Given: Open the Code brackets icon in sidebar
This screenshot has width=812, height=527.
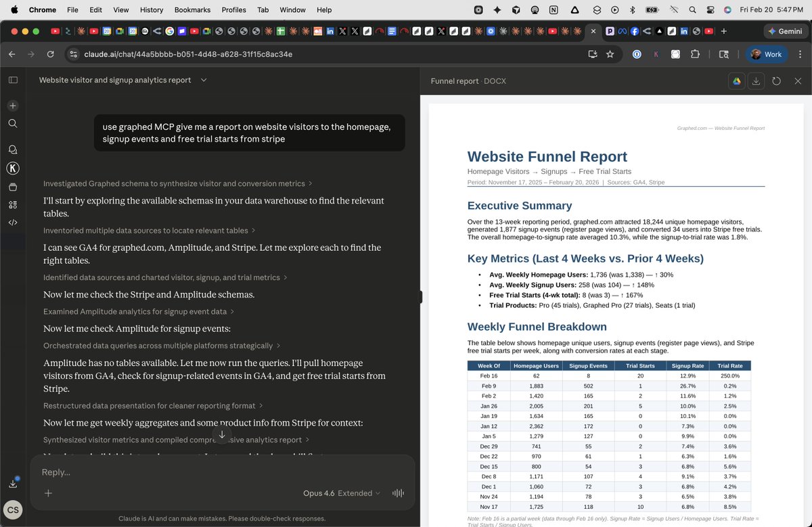Looking at the screenshot, I should [x=13, y=222].
